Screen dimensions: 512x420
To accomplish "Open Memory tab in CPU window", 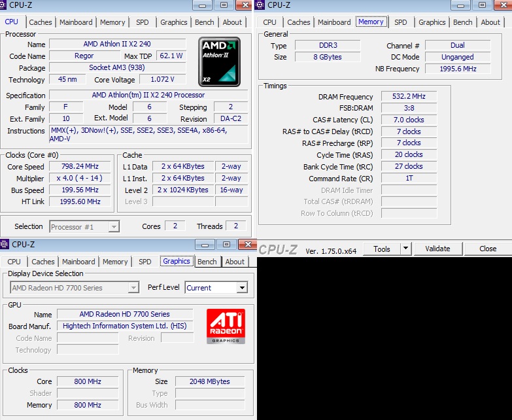I will pyautogui.click(x=112, y=22).
